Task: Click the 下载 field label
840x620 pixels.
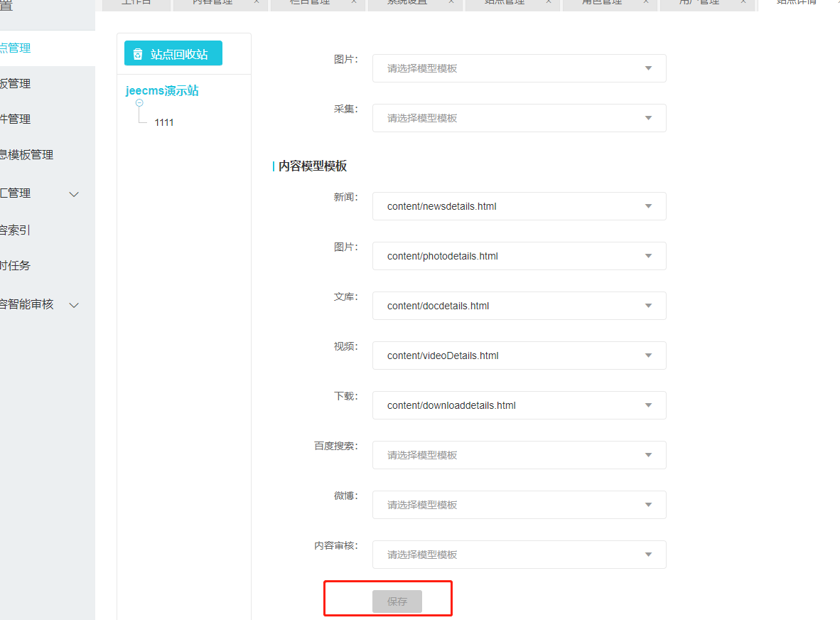Action: 345,396
